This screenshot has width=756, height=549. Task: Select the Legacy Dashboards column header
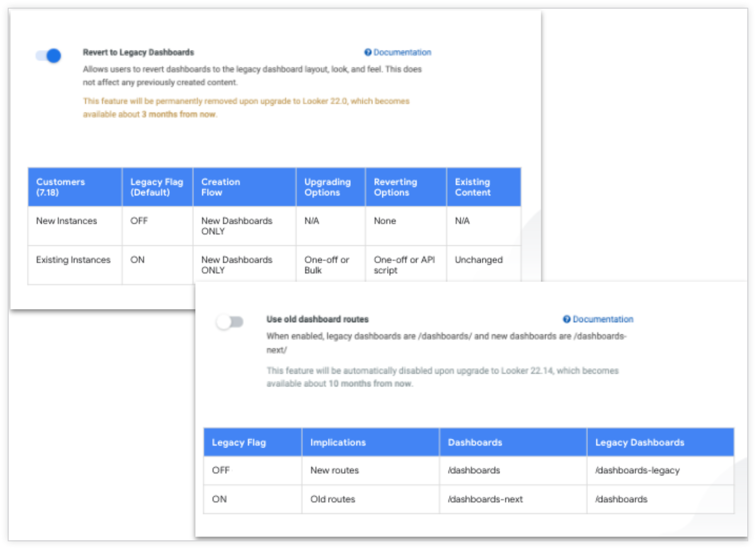point(639,442)
